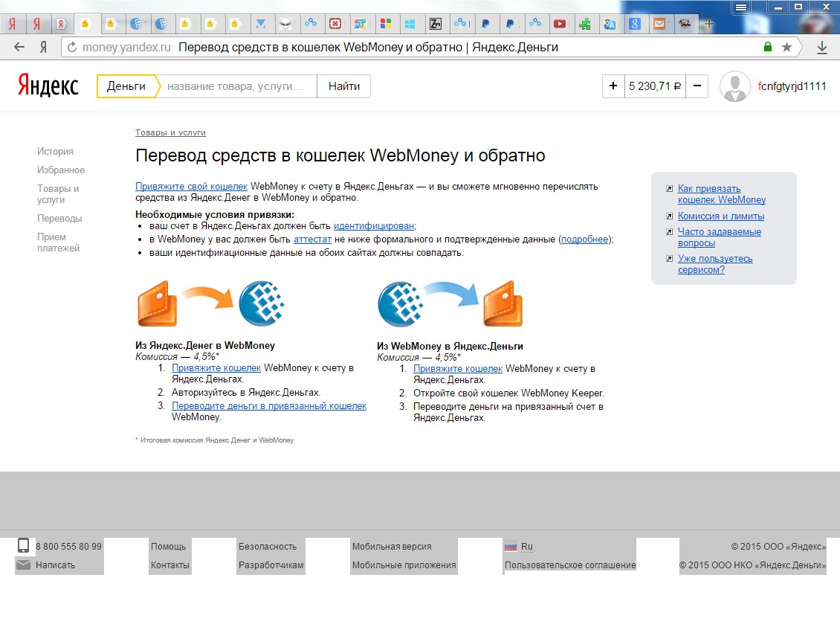Viewport: 840px width, 630px height.
Task: Open the Товары и услуги breadcrumb link
Action: tap(170, 132)
